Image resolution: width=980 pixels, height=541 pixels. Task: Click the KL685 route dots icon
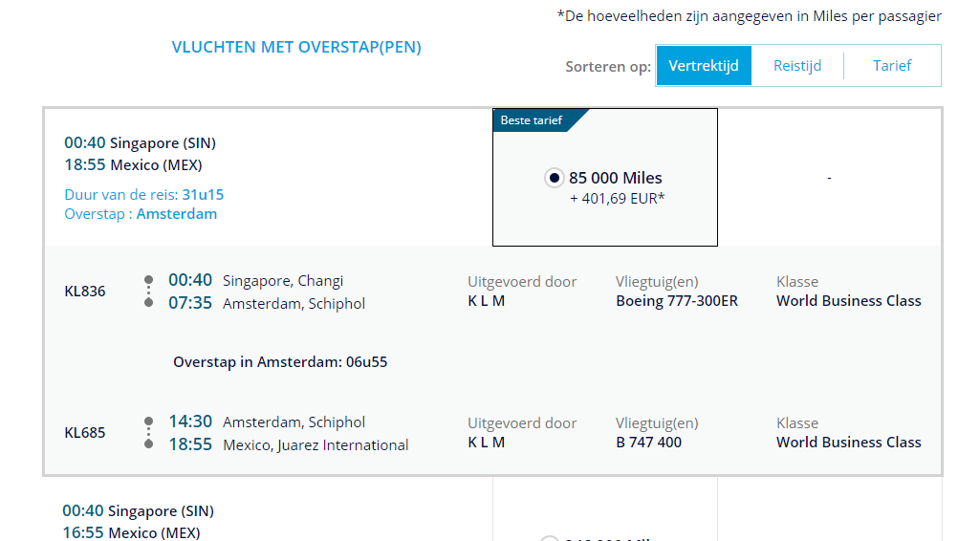[x=148, y=432]
